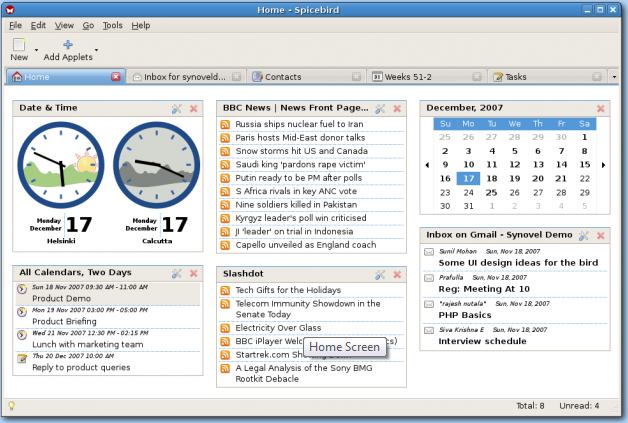Open 'Russia ships nuclear fuel to Iran' headline
628x423 pixels.
[299, 124]
